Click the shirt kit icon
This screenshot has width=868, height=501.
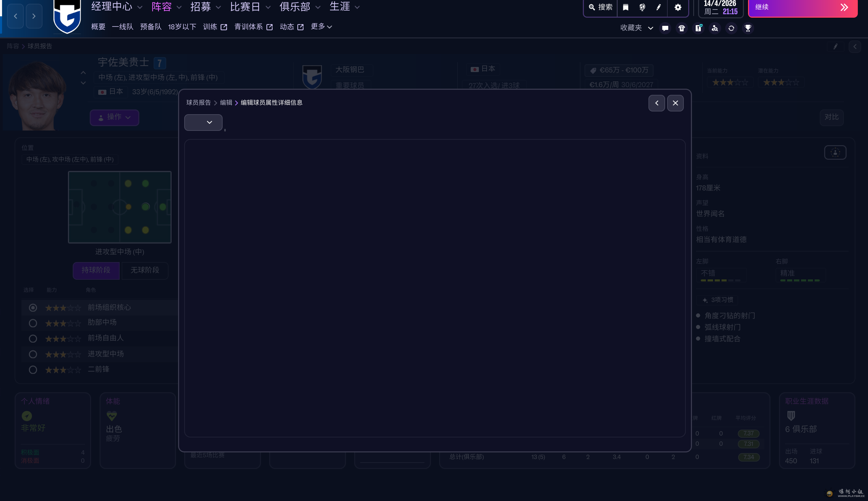coord(681,28)
